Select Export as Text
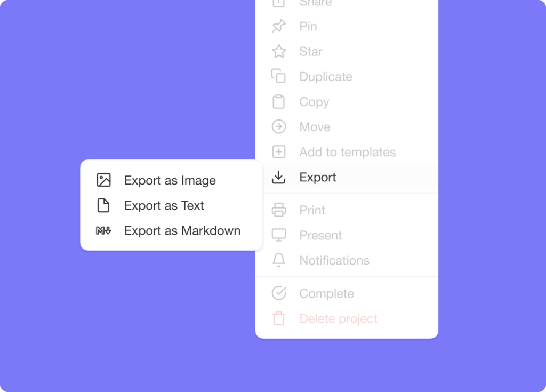 point(164,206)
